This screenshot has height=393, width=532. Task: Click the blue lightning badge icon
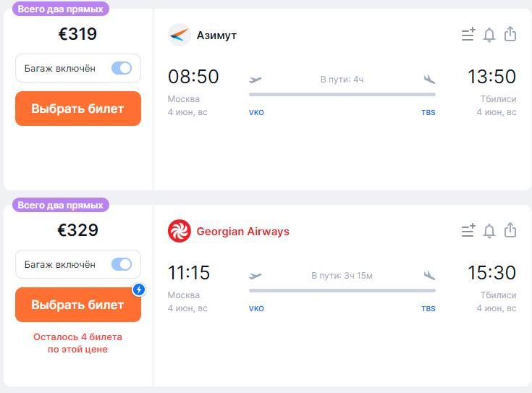point(139,290)
